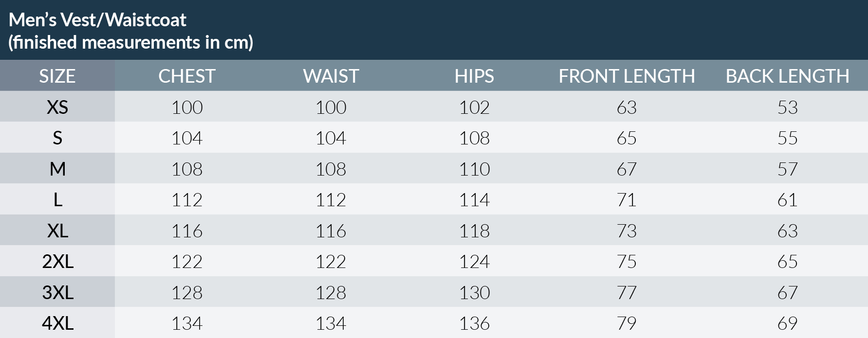
Task: Select the front length value 71
Action: click(x=627, y=200)
